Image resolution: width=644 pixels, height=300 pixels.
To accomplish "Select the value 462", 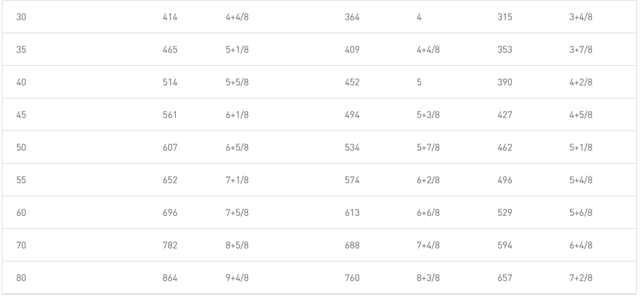I will (505, 147).
